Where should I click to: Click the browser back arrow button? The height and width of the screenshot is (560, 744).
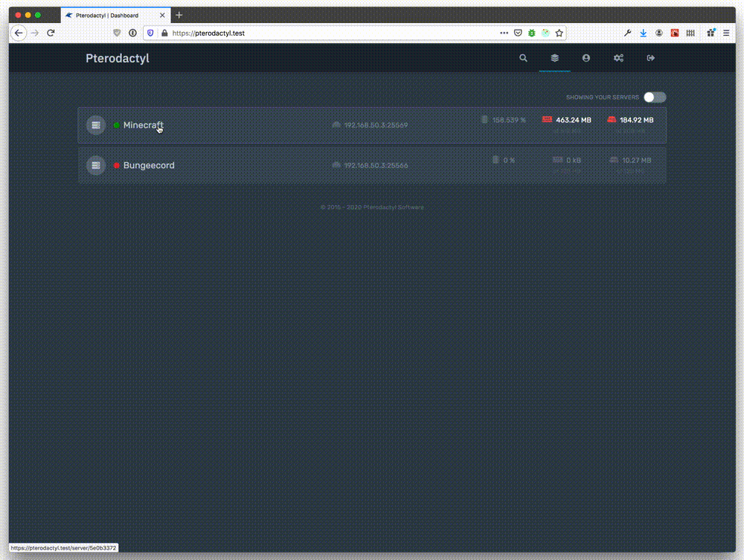(x=19, y=33)
